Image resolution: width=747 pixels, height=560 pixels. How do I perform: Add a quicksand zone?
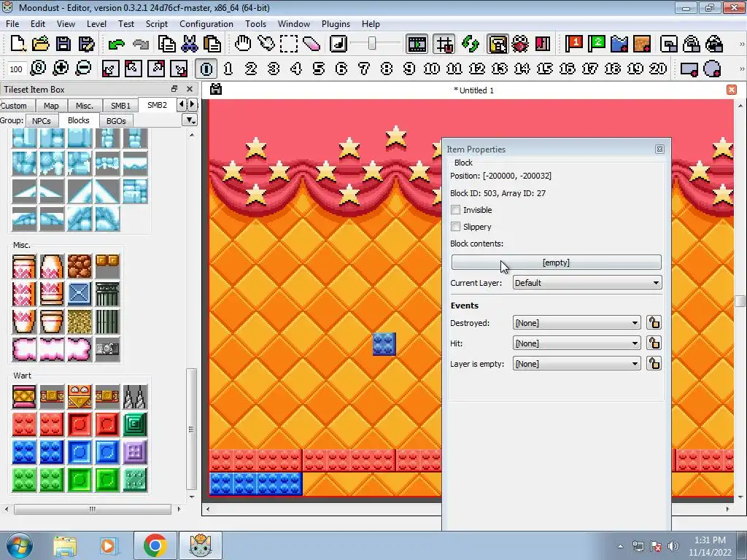click(642, 44)
